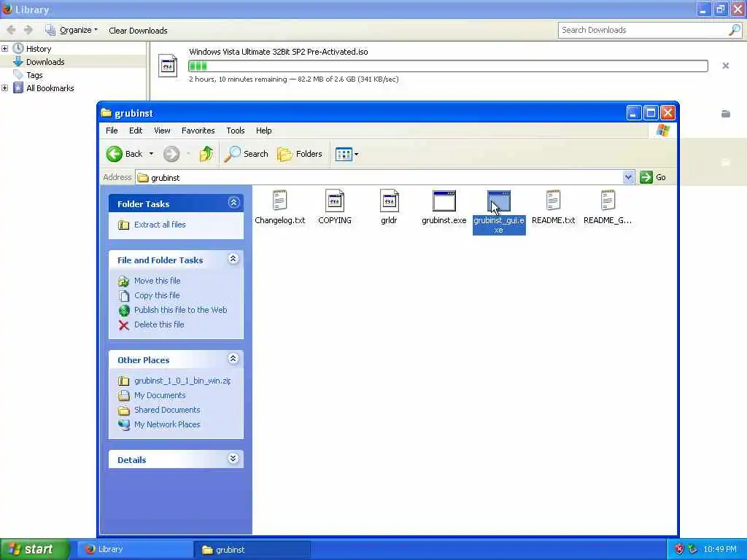
Task: Click the red security shield tray icon
Action: (679, 550)
